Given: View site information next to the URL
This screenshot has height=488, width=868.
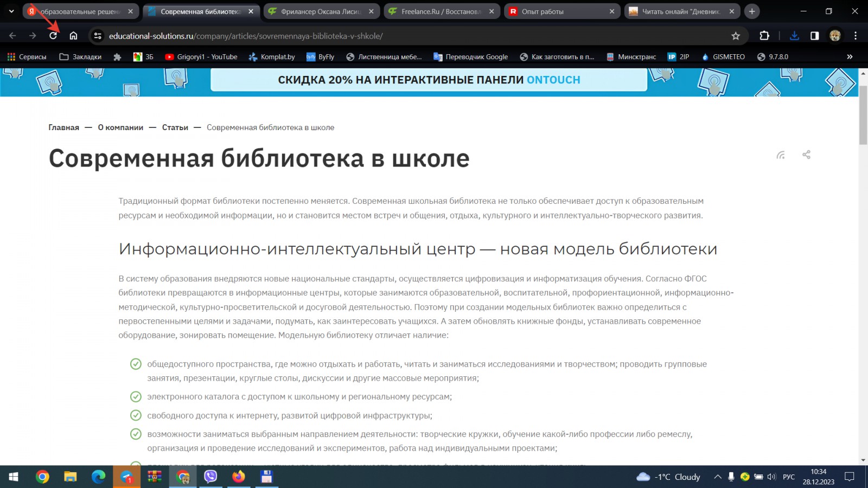Looking at the screenshot, I should (x=98, y=36).
